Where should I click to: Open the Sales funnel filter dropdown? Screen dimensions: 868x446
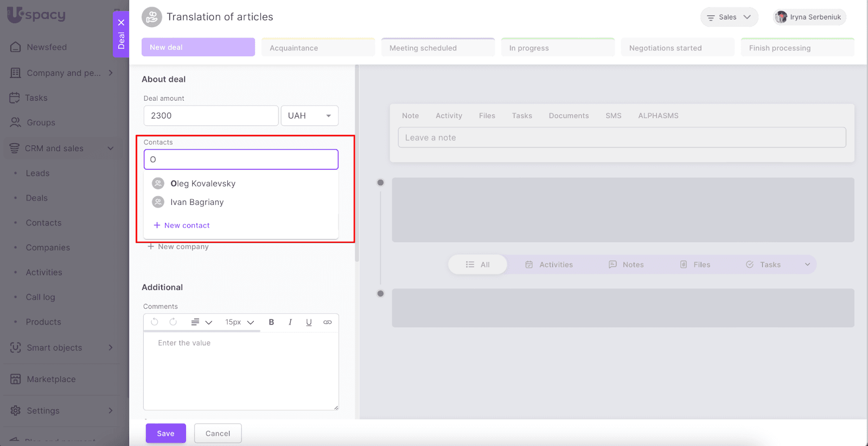729,17
